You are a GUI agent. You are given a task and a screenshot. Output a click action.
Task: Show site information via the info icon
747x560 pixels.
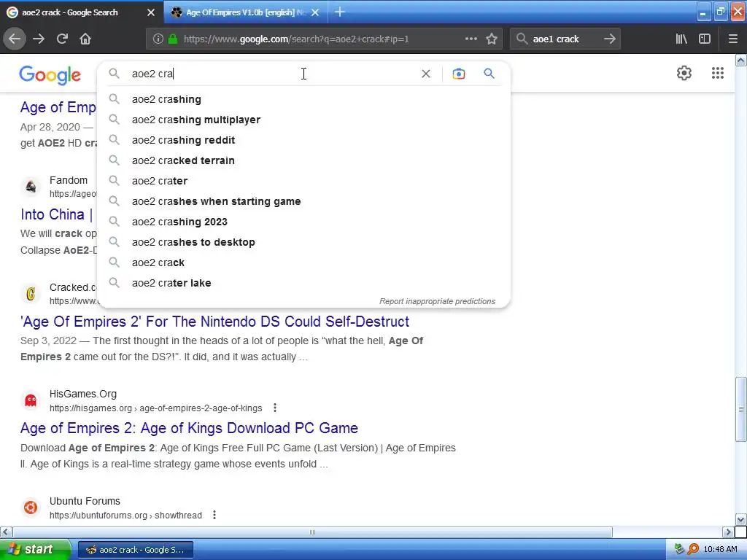(x=158, y=39)
